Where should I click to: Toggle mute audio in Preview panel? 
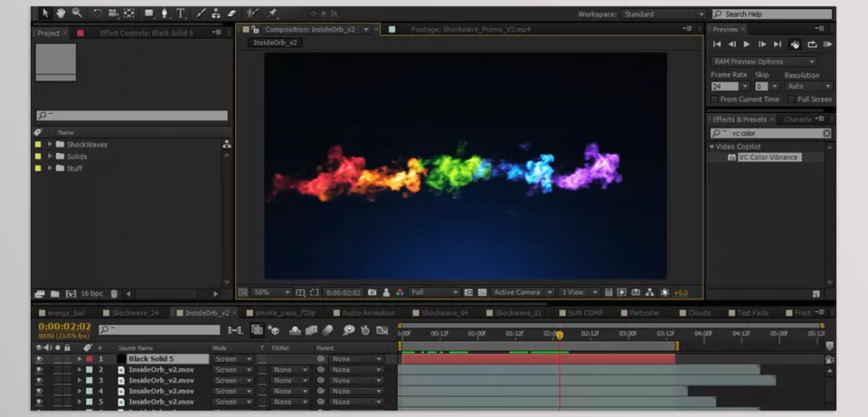795,44
